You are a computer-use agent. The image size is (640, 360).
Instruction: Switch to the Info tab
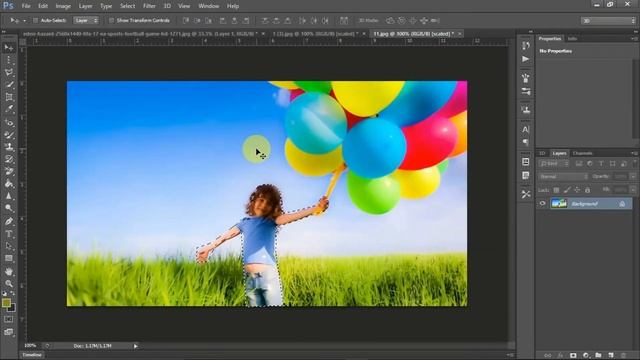(572, 39)
